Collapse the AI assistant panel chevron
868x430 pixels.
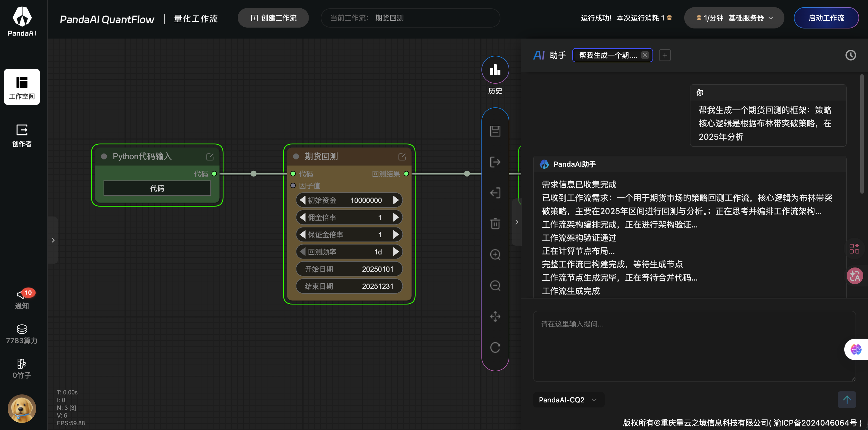click(516, 222)
